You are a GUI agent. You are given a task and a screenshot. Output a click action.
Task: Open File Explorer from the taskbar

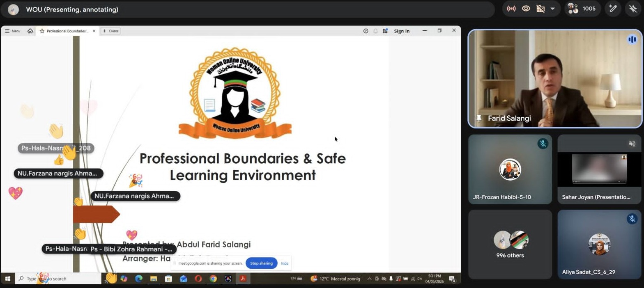pyautogui.click(x=153, y=279)
